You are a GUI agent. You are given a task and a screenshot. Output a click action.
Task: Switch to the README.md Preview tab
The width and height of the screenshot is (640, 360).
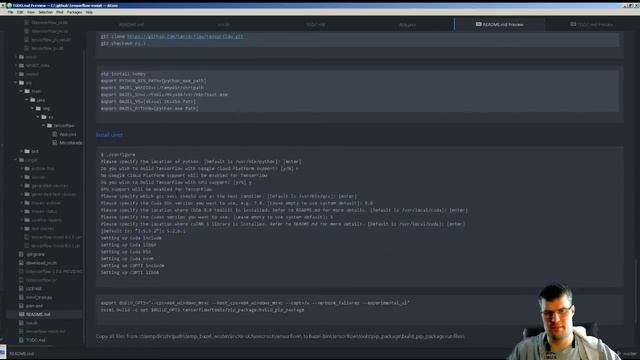499,24
